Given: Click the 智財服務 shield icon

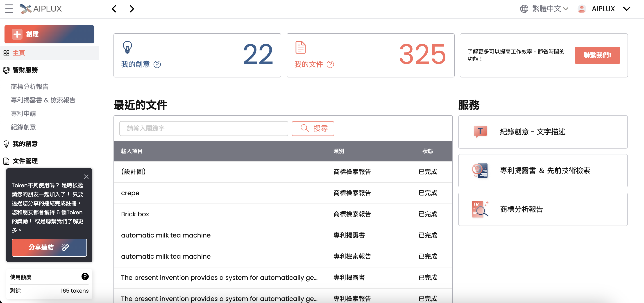Looking at the screenshot, I should point(6,70).
